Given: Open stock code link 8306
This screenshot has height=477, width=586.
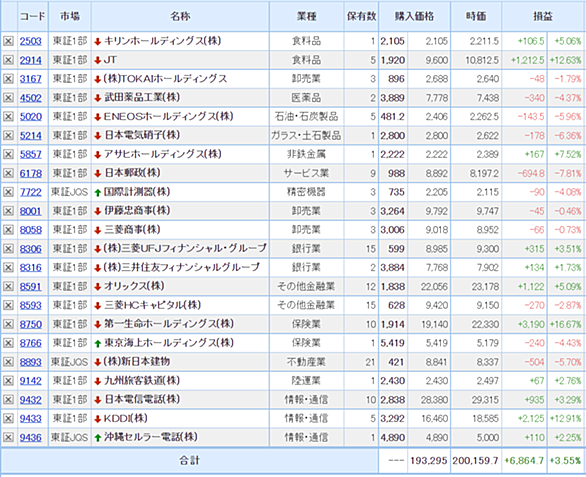Looking at the screenshot, I should [31, 249].
